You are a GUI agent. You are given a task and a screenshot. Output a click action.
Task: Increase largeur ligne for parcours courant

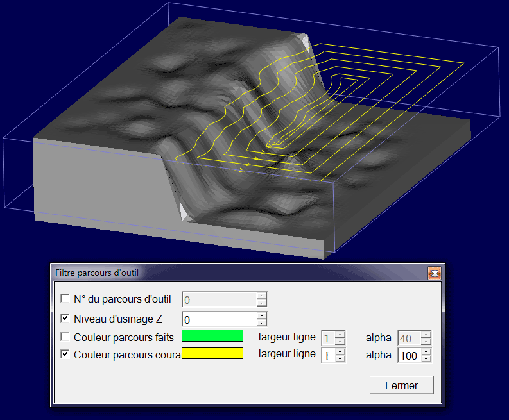[340, 351]
